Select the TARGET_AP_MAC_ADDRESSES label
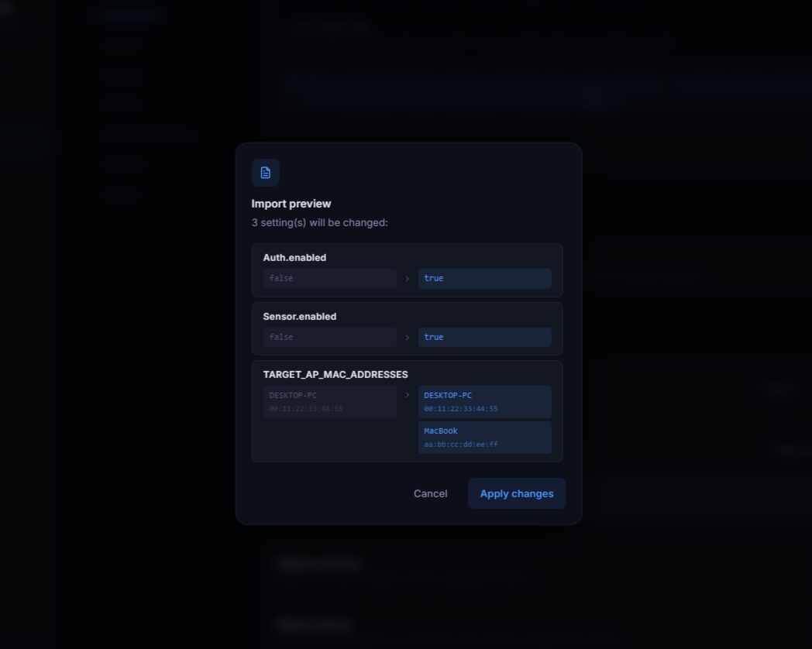Screen dimensions: 812x649 click(x=335, y=374)
